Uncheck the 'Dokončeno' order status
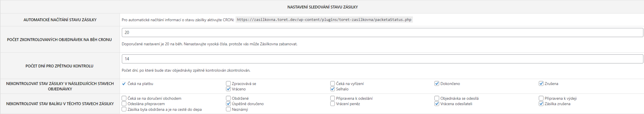 click(x=437, y=84)
